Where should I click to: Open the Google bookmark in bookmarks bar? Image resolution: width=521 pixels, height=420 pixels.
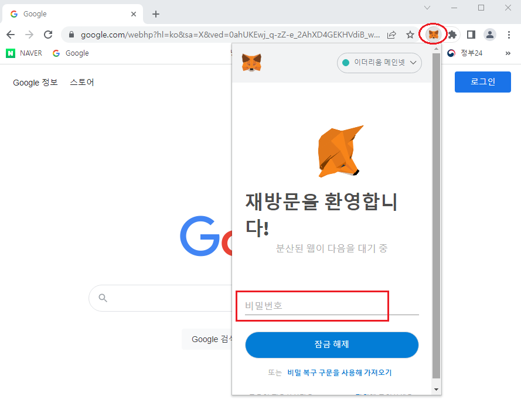coord(71,53)
